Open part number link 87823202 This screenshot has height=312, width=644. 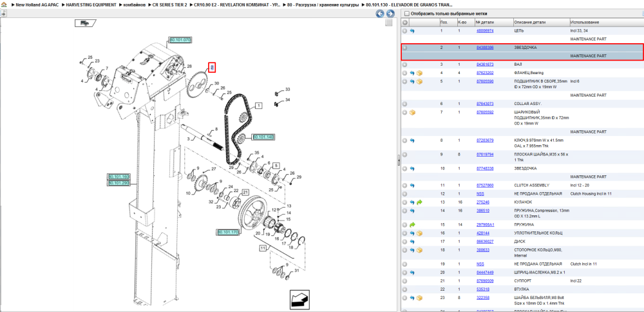point(485,73)
